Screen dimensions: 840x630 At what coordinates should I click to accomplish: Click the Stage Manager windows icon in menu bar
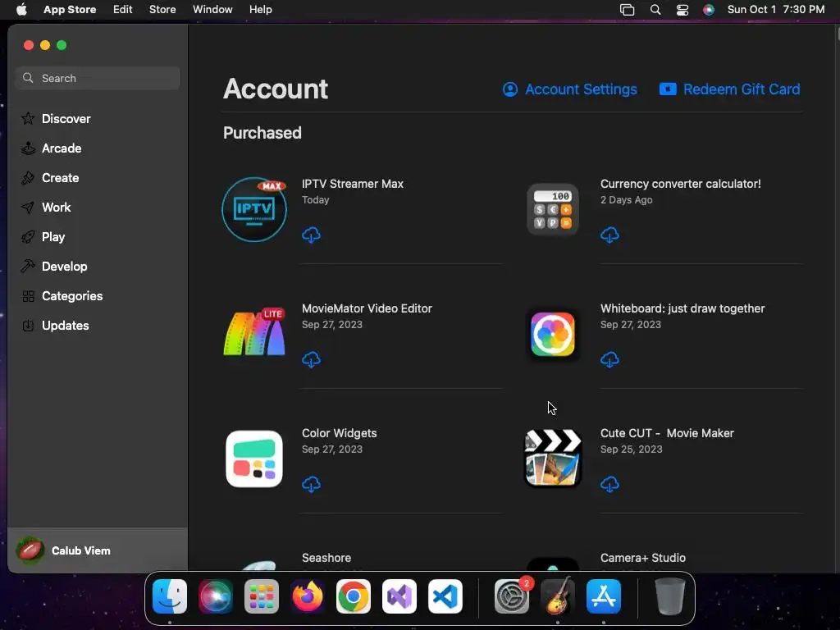(x=628, y=10)
